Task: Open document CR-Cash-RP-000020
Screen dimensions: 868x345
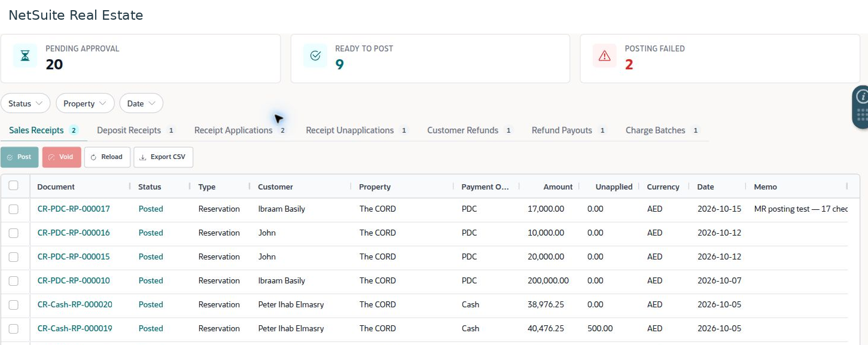Action: (x=75, y=305)
